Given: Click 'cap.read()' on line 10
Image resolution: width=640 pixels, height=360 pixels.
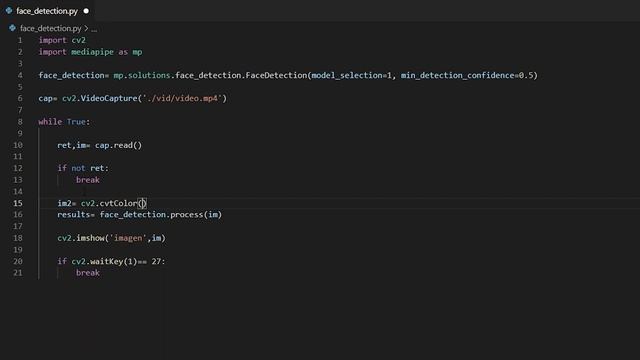Looking at the screenshot, I should tap(118, 145).
